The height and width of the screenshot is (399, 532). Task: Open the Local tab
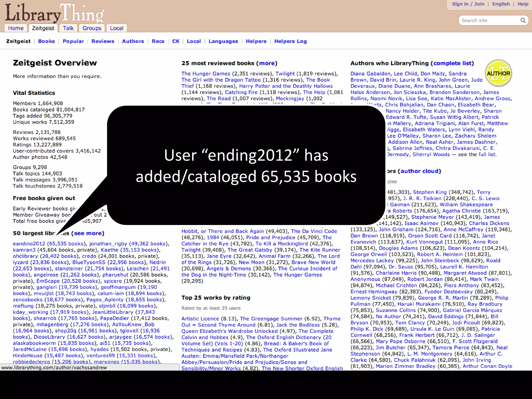[117, 28]
